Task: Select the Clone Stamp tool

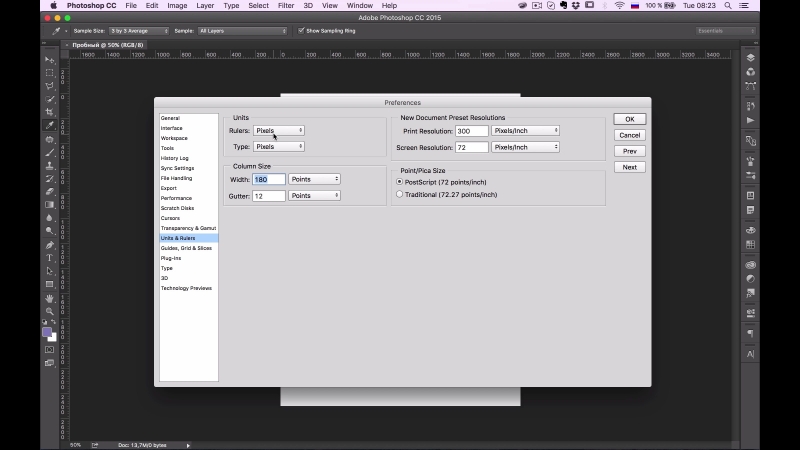Action: [x=49, y=165]
